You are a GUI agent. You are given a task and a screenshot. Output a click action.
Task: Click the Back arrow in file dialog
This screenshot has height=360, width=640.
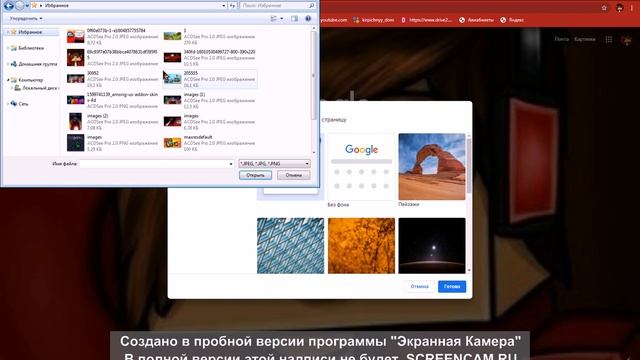click(x=8, y=5)
